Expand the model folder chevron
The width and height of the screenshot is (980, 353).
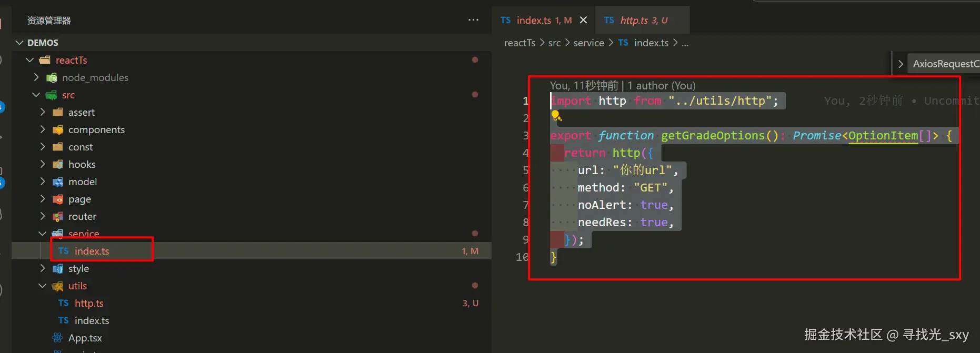(x=43, y=181)
